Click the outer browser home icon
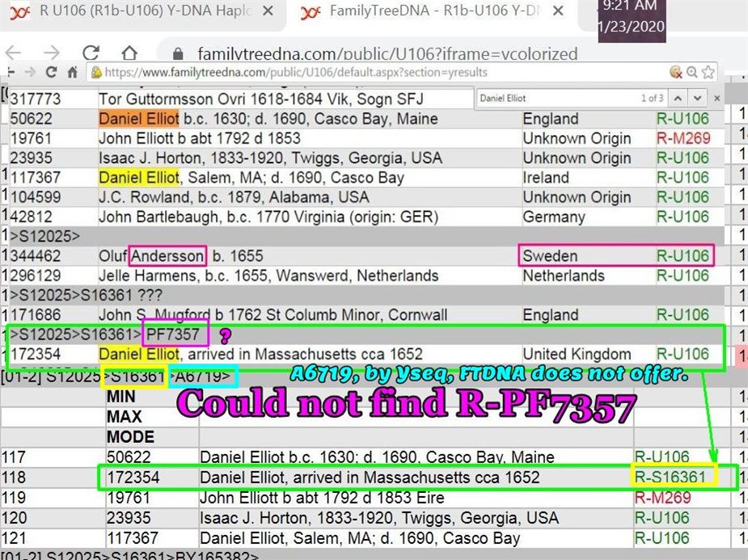This screenshot has width=748, height=560. tap(129, 53)
